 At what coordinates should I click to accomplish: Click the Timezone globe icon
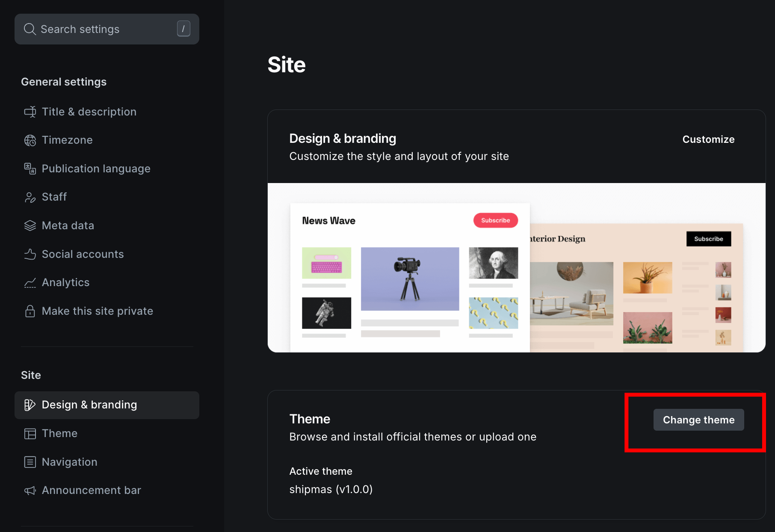[30, 140]
